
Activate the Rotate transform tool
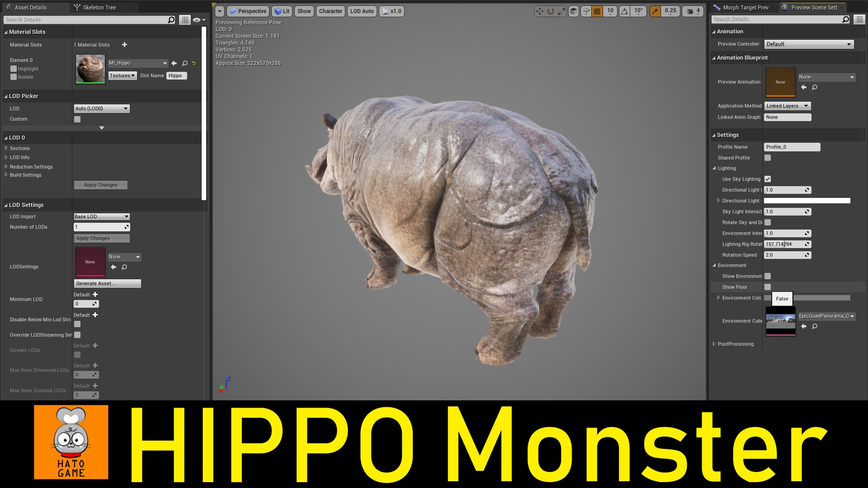point(550,11)
